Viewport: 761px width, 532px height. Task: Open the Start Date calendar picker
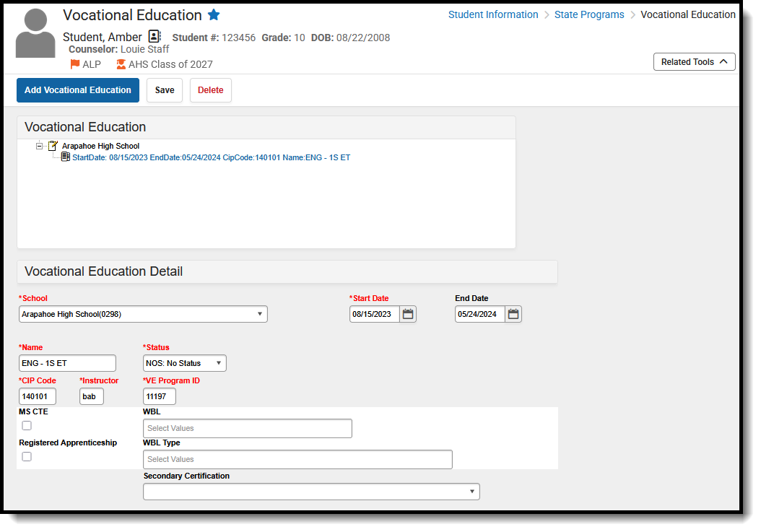coord(408,314)
